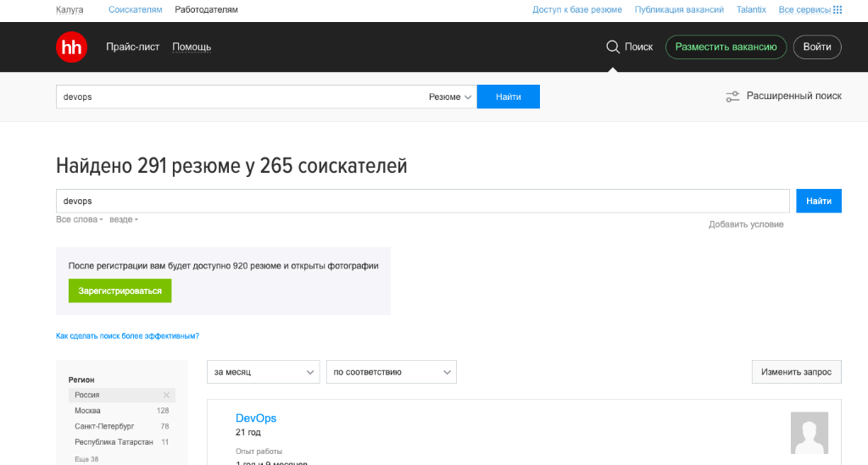Click the magnifier search icon in header
Image resolution: width=868 pixels, height=465 pixels.
pyautogui.click(x=613, y=47)
